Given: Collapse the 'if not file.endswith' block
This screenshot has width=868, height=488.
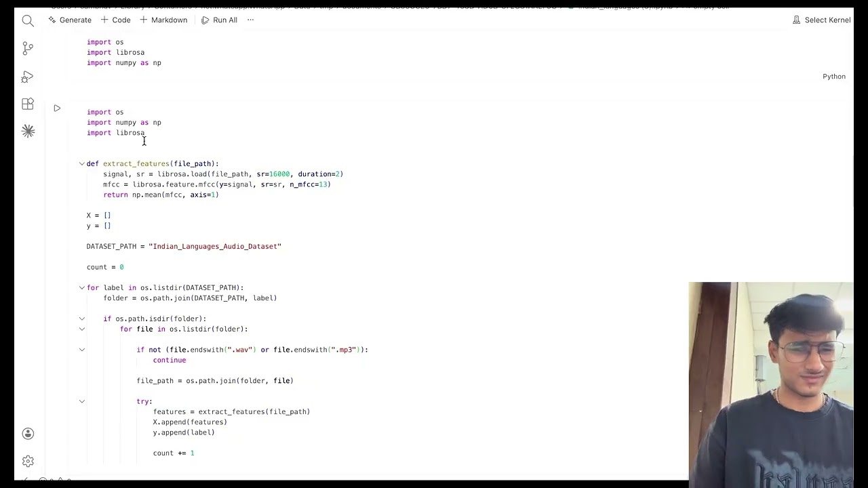Looking at the screenshot, I should tap(82, 350).
